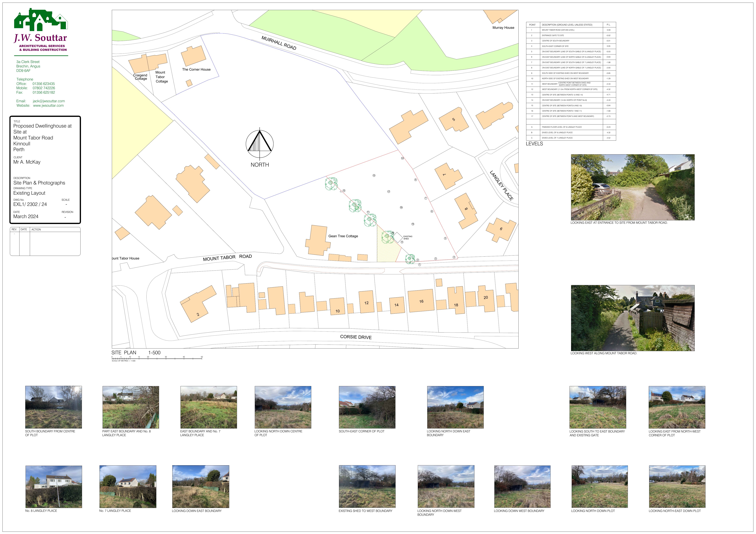This screenshot has height=534, width=756.
Task: Click the jack@jwsouttar.com email address
Action: coord(49,101)
